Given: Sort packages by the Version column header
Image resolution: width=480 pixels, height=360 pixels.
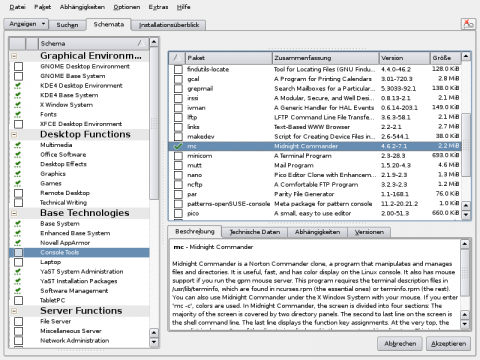Looking at the screenshot, I should 404,58.
